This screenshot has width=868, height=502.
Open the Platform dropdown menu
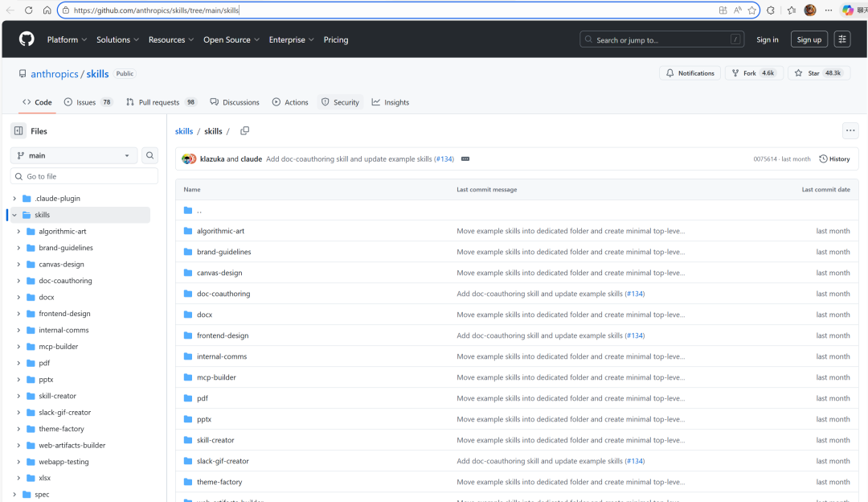point(67,40)
